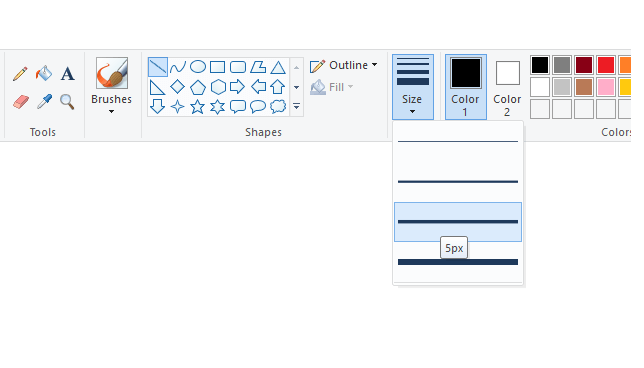Open the Outline dropdown

point(344,65)
